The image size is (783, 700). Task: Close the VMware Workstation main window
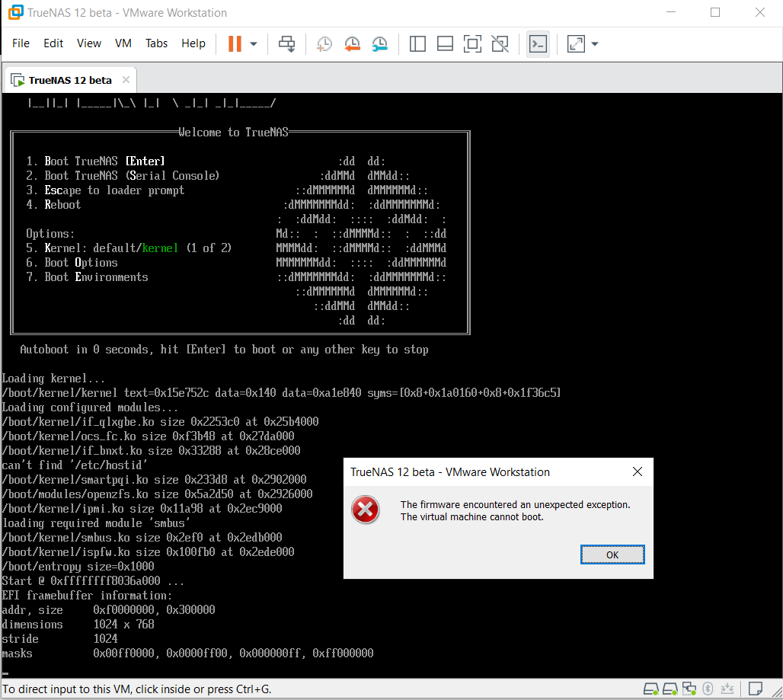tap(759, 12)
